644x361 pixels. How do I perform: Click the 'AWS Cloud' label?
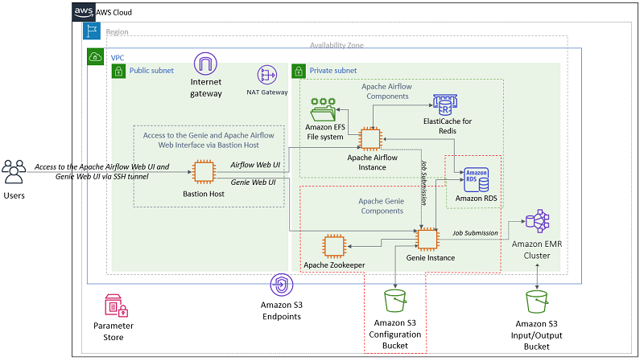tap(114, 13)
